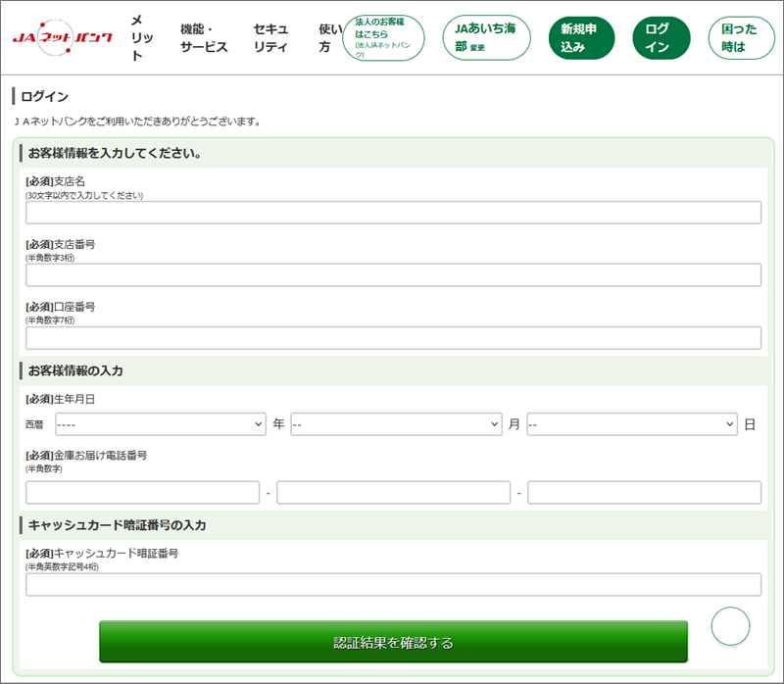
Task: Click the 認証結果を確認する button
Action: 394,642
